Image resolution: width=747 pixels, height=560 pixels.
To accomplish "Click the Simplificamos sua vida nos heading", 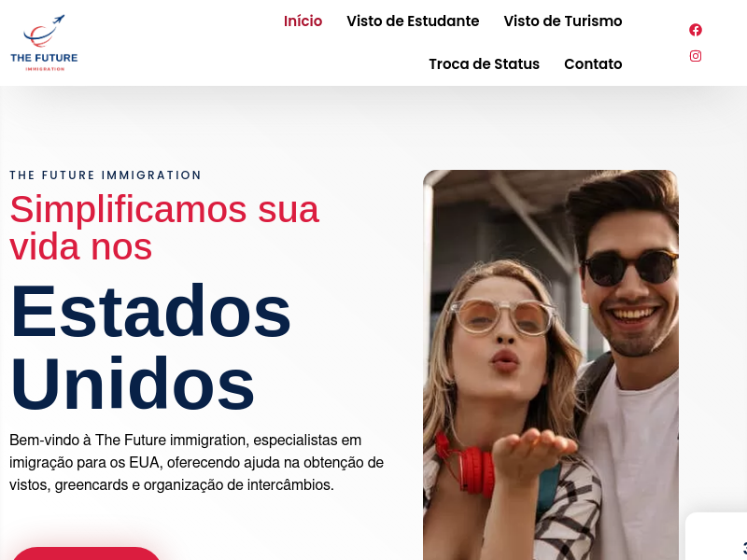I will (164, 228).
